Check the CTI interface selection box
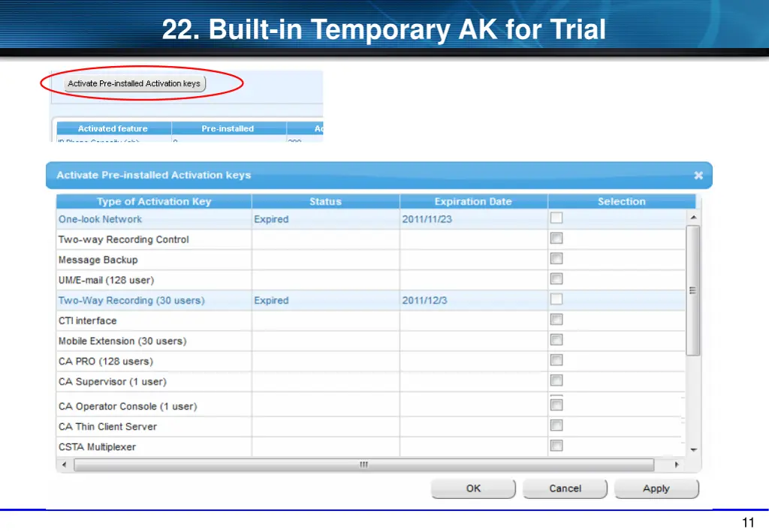This screenshot has height=532, width=769. click(556, 320)
